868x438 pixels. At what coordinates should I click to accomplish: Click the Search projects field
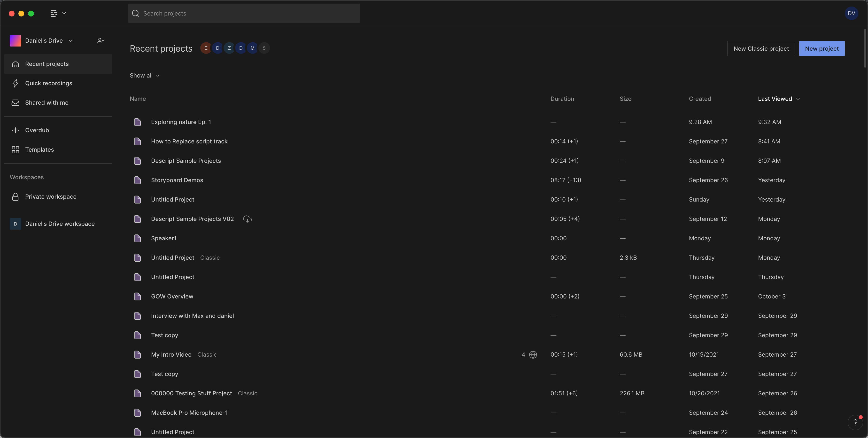coord(244,14)
